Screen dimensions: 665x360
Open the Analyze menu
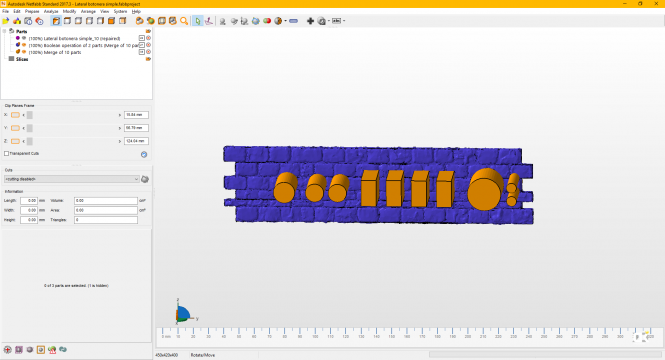(51, 11)
